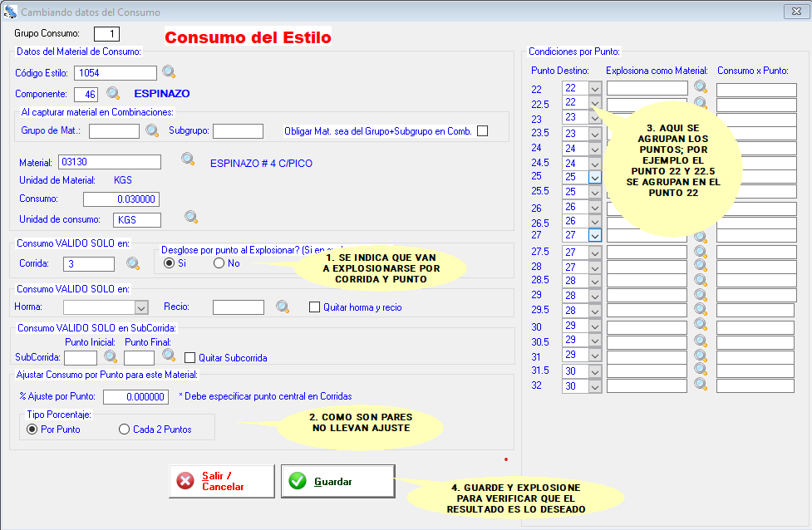The width and height of the screenshot is (812, 530).
Task: Open Punto Destino dropdown for punto 24.5
Action: point(595,164)
